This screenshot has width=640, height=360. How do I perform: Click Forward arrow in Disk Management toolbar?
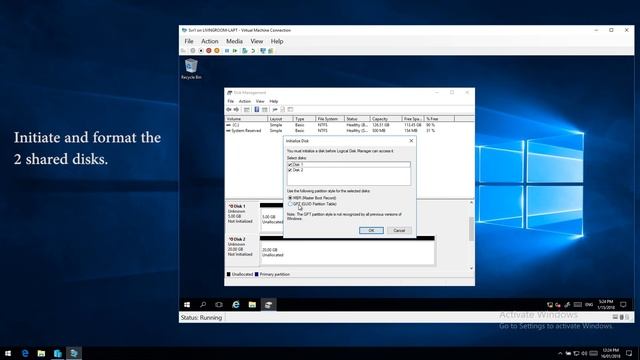(236, 109)
